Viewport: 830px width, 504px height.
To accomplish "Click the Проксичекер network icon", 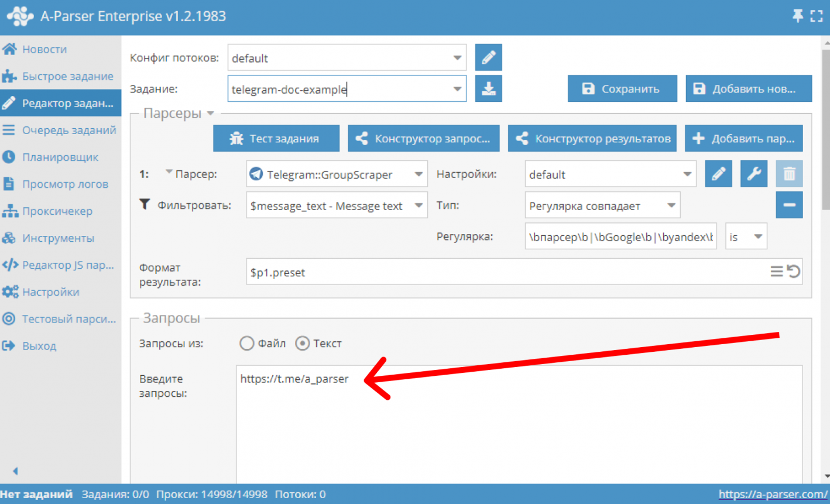I will point(9,211).
